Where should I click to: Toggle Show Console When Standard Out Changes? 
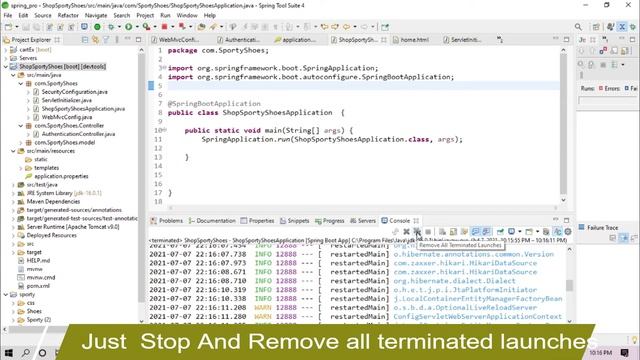[475, 231]
